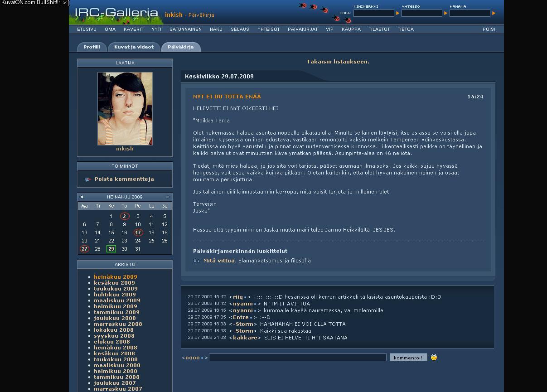Open lokakuu 2008 archive
The image size is (547, 392).
click(114, 330)
